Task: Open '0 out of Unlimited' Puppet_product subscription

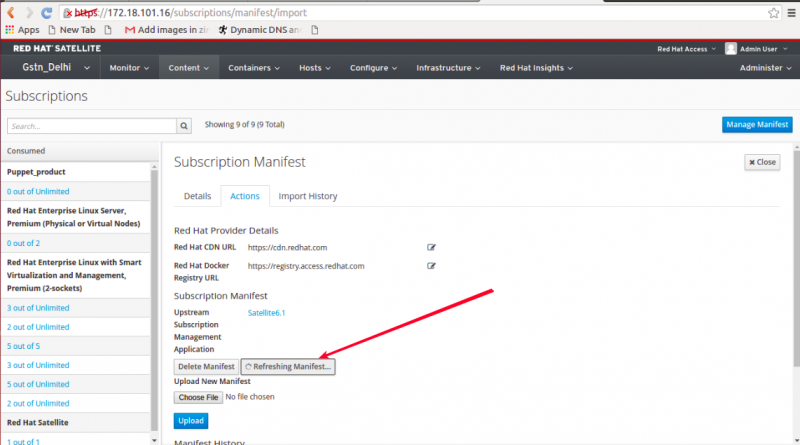Action: [38, 191]
